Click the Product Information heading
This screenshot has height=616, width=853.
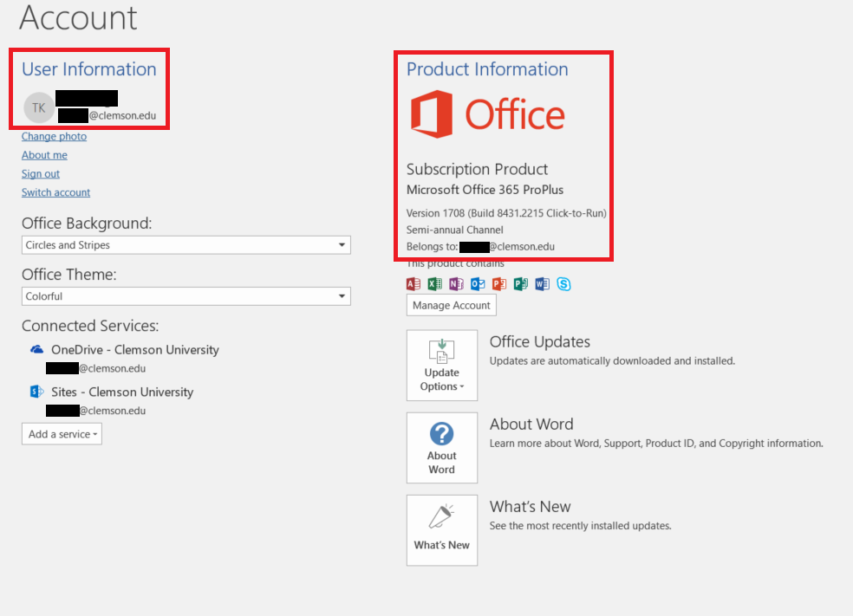(x=487, y=69)
